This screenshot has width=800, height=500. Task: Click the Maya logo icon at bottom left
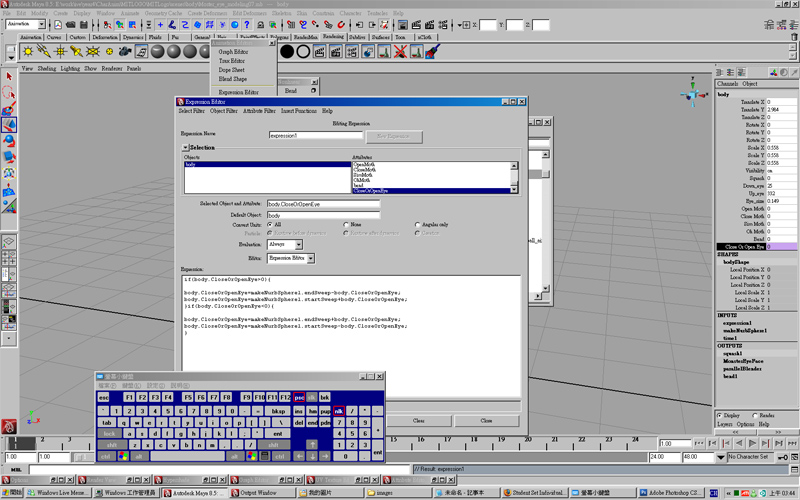tap(9, 427)
